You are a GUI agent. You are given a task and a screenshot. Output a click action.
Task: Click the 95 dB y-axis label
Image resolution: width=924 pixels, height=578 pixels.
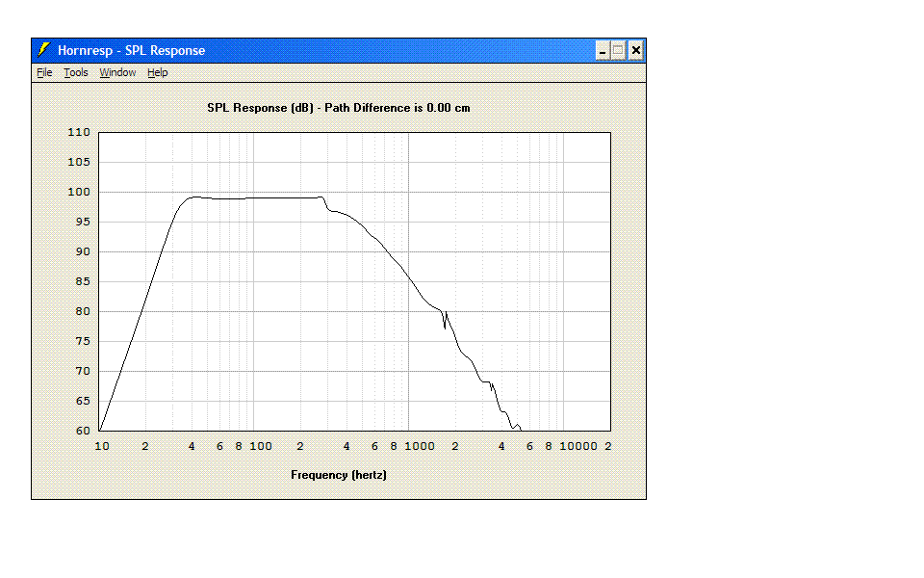click(83, 222)
